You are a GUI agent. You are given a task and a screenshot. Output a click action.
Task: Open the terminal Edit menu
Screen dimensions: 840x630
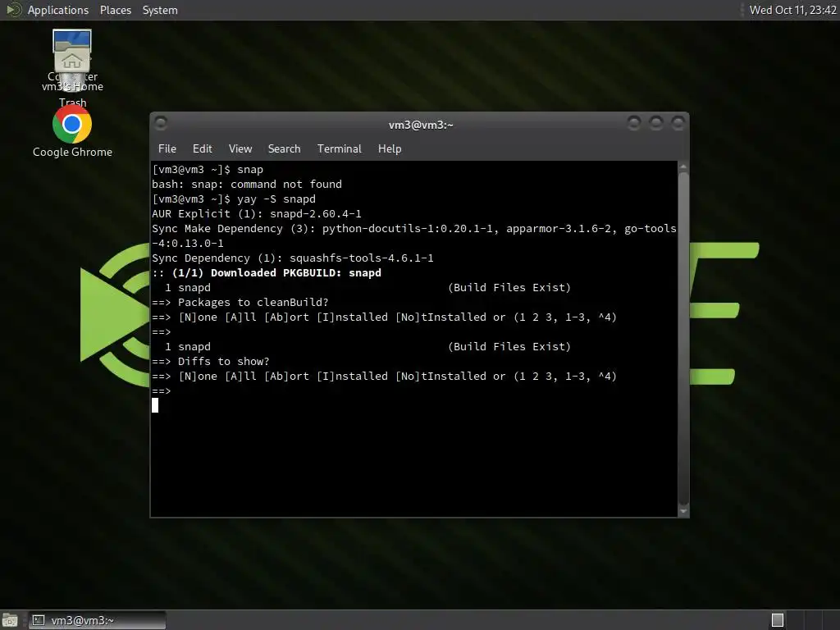pos(202,149)
